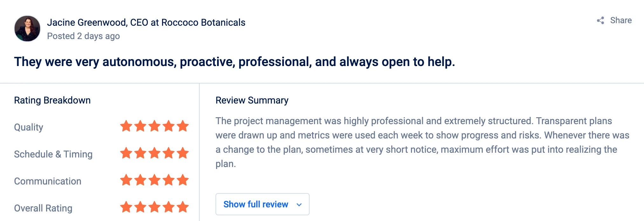Click the share network icon
Image resolution: width=644 pixels, height=221 pixels.
[600, 21]
